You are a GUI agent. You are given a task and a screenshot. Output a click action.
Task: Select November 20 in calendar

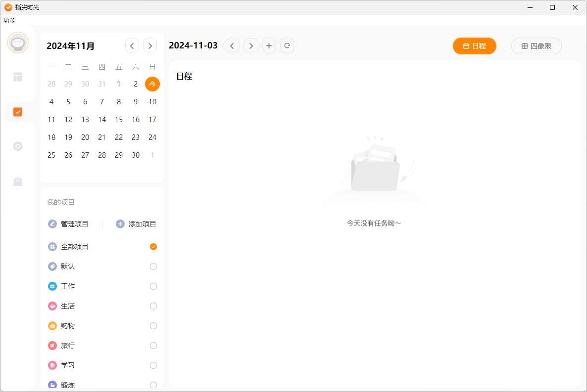pos(85,137)
